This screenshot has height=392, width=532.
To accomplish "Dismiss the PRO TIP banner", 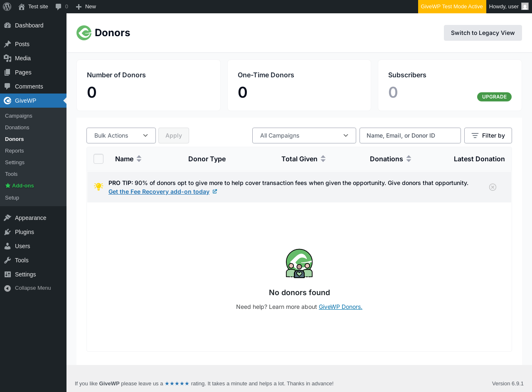I will (493, 187).
